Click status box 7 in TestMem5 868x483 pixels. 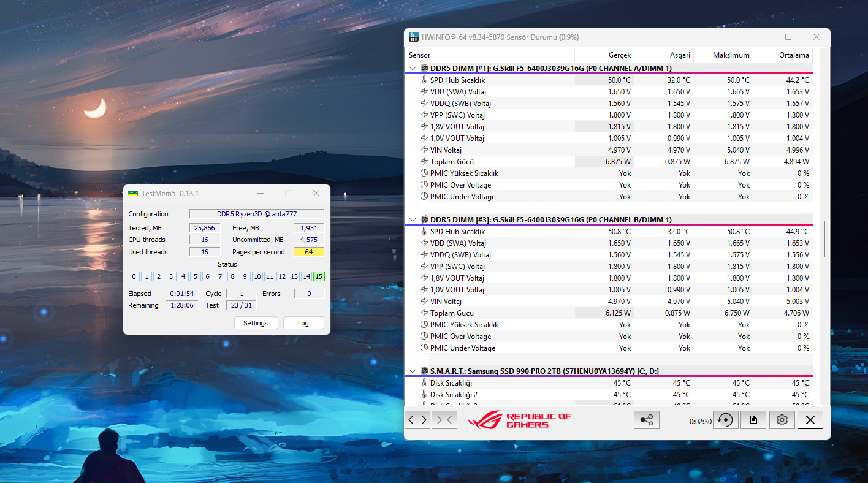220,276
